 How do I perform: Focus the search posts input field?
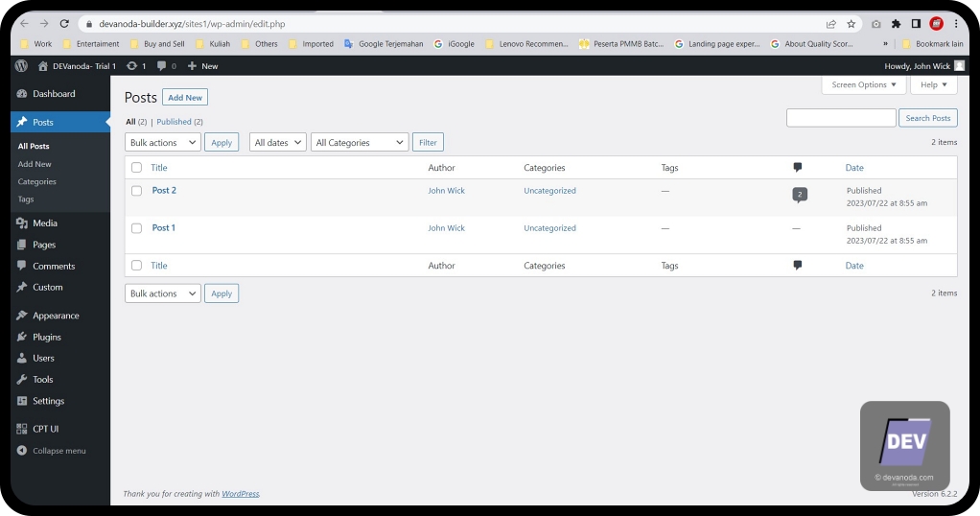(841, 118)
